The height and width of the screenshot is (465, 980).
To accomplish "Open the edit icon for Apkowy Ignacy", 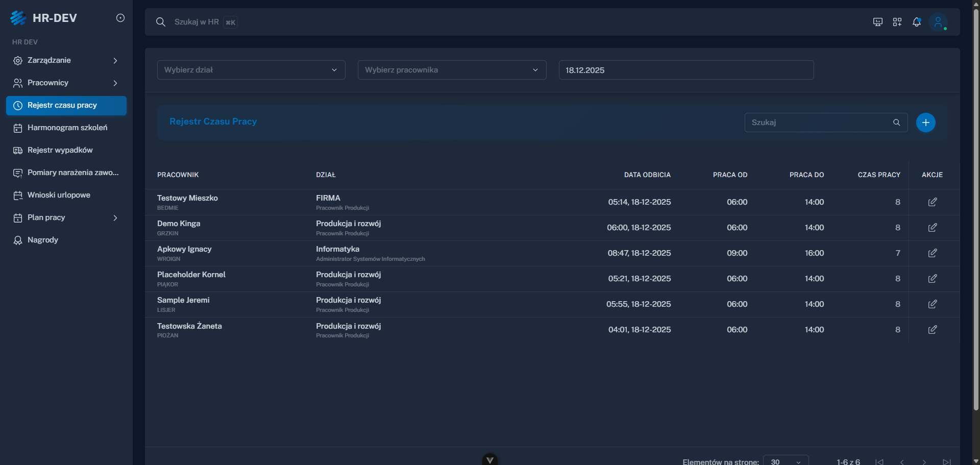I will pyautogui.click(x=933, y=253).
